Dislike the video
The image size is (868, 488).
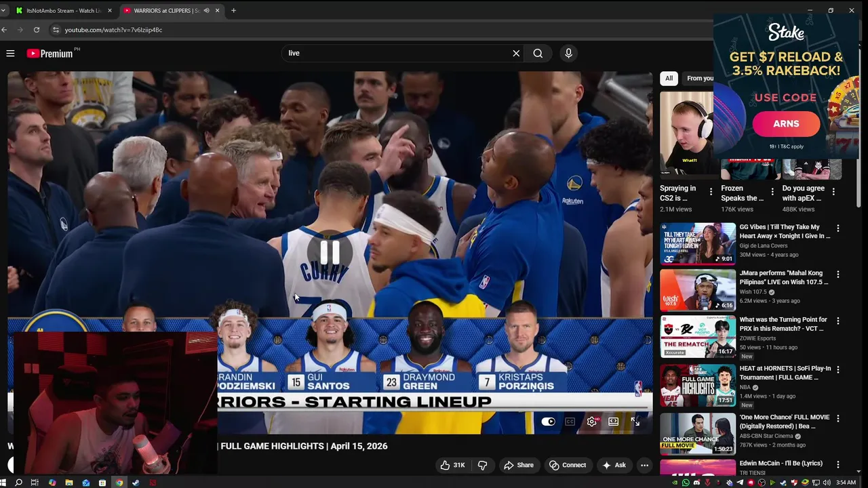pos(483,465)
